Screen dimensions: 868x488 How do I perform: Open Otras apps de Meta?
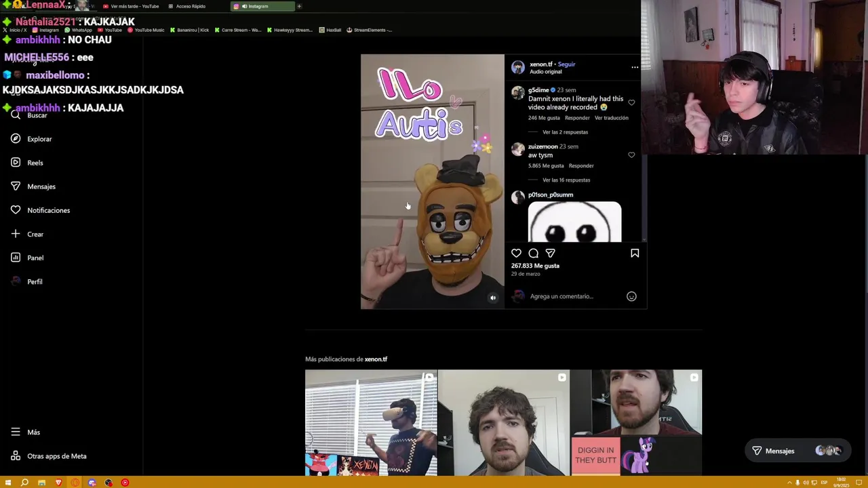(48, 456)
